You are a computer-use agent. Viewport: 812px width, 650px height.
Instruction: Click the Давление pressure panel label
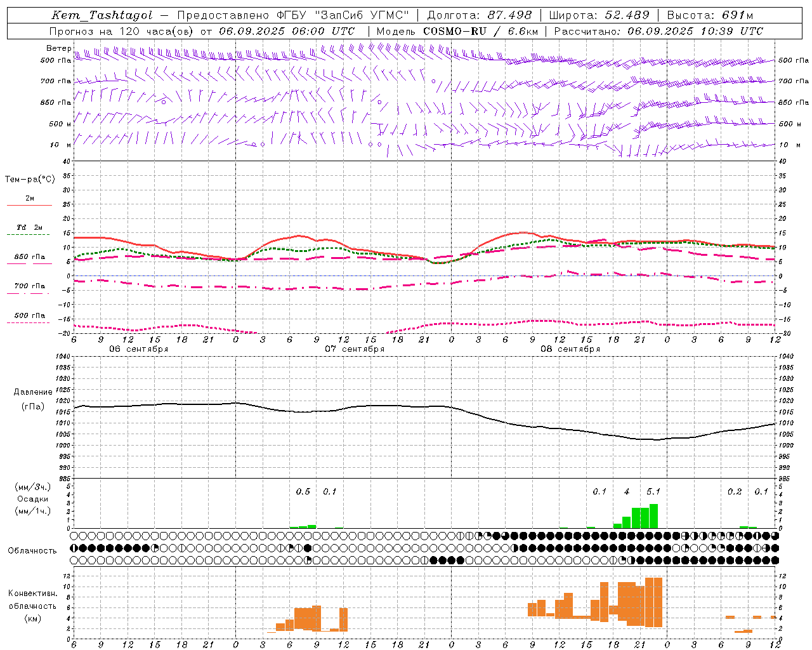(x=33, y=392)
